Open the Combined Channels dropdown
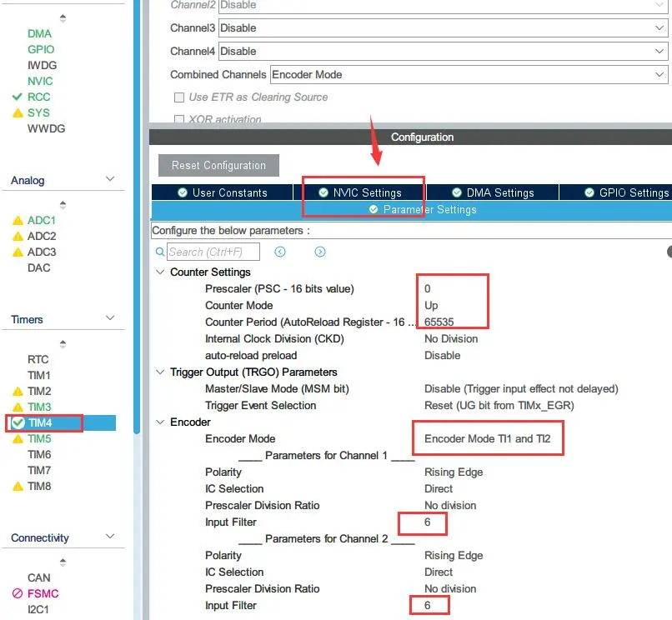The height and width of the screenshot is (620, 672). (x=469, y=74)
